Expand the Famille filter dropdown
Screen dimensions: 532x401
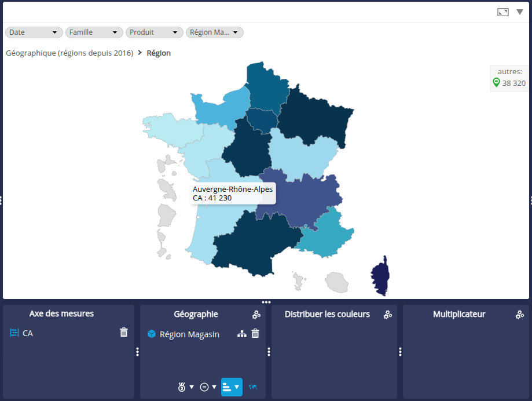point(93,32)
